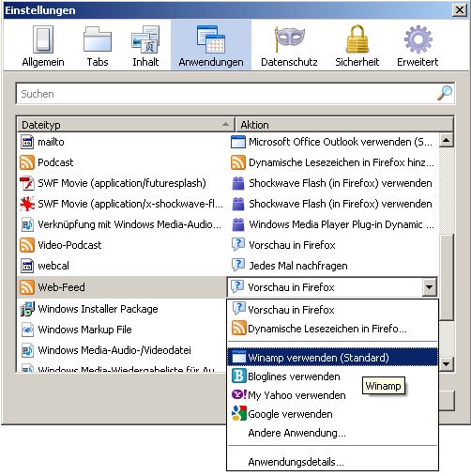Click the Video-Podcast feed icon

(x=27, y=245)
